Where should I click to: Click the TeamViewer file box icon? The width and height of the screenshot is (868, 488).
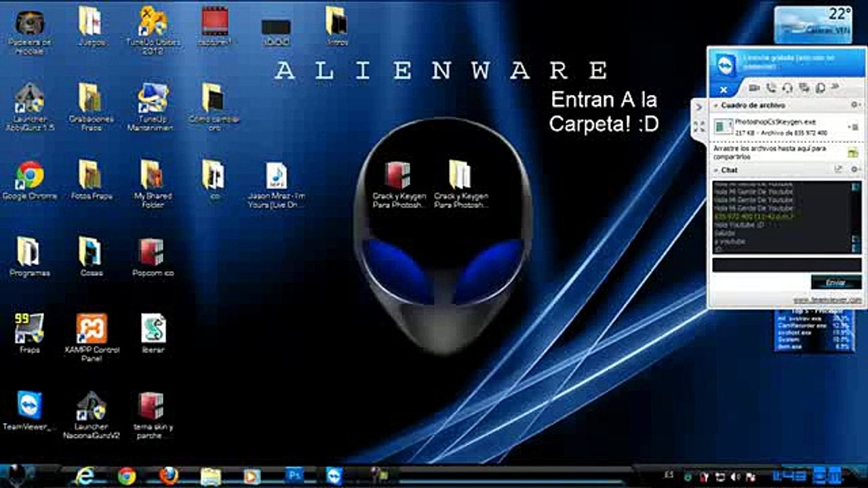tap(820, 87)
